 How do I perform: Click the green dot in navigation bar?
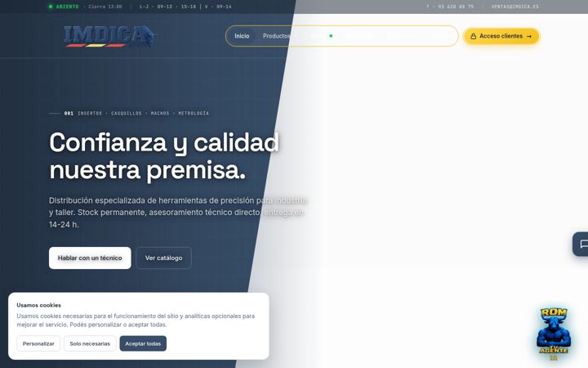(x=331, y=36)
